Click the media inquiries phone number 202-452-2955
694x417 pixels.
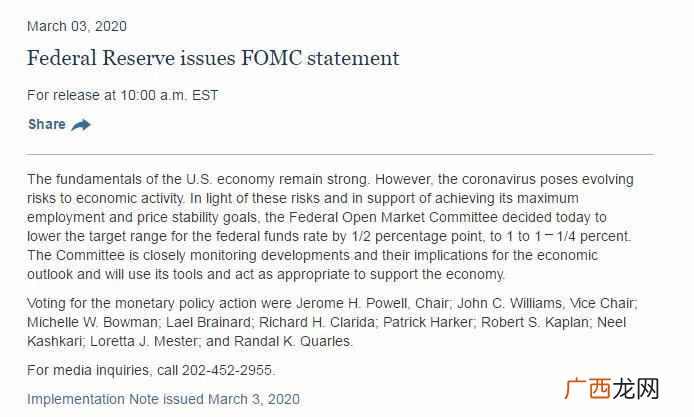pos(227,370)
